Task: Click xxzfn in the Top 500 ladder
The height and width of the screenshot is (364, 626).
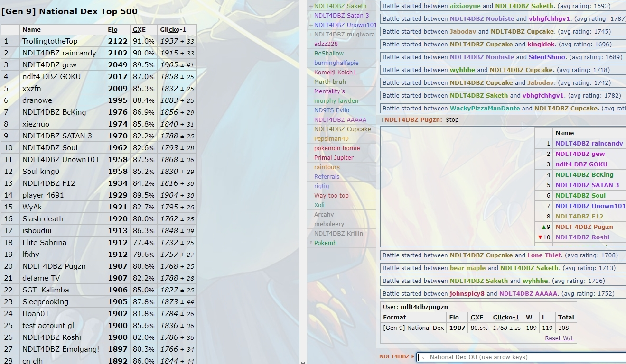Action: point(32,89)
